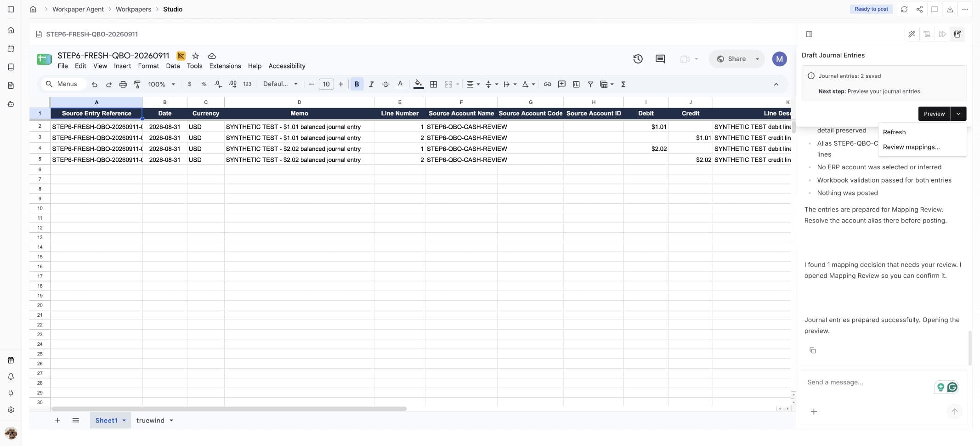Open the zoom 100% dropdown
Viewport: 980px width, 446px height.
click(x=161, y=84)
